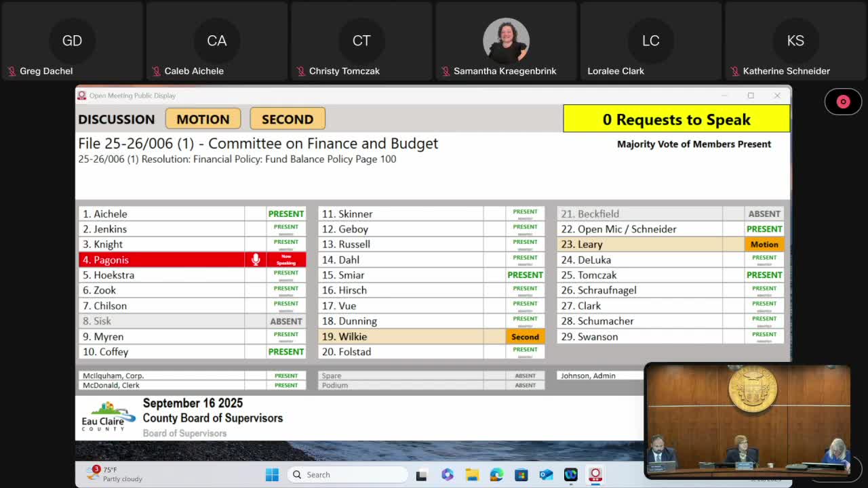Select the '4. Pagonis' speaker row

pyautogui.click(x=193, y=260)
